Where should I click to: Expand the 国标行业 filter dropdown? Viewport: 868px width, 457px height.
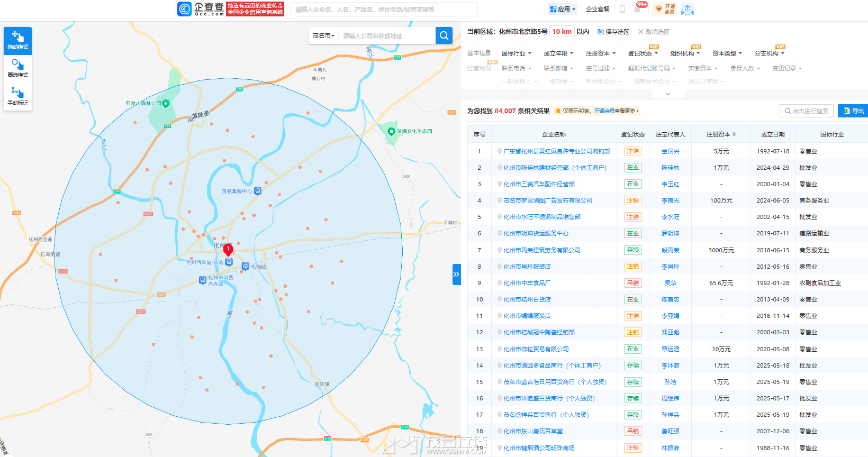pyautogui.click(x=516, y=53)
